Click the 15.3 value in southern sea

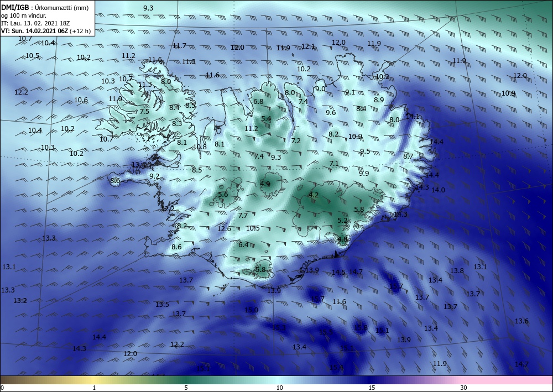point(279,327)
